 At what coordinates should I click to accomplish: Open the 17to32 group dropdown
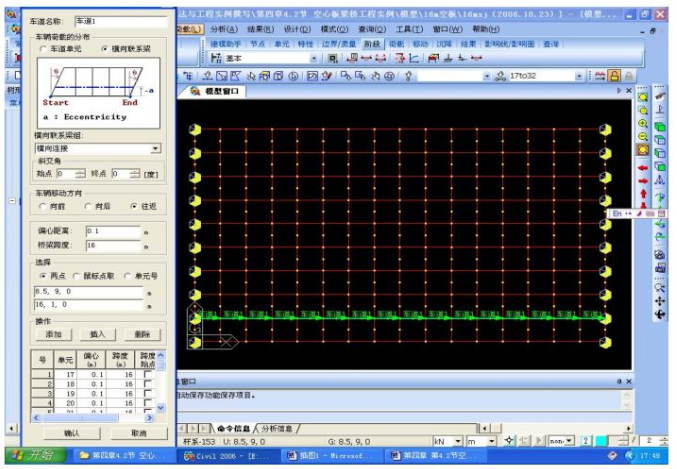[x=579, y=76]
